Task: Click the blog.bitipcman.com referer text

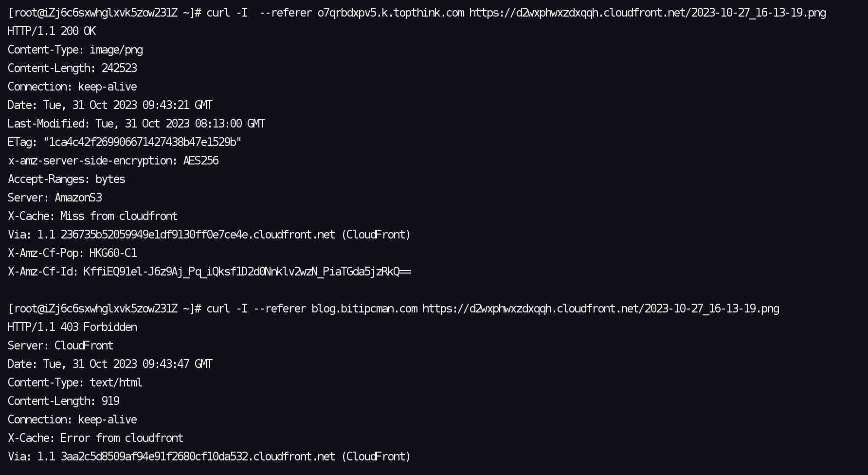Action: (364, 309)
